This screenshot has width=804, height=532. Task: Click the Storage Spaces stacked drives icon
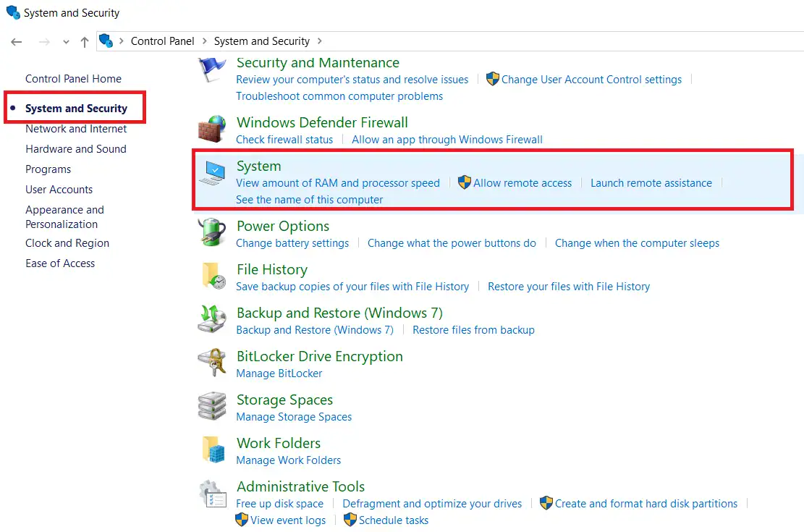click(x=212, y=406)
